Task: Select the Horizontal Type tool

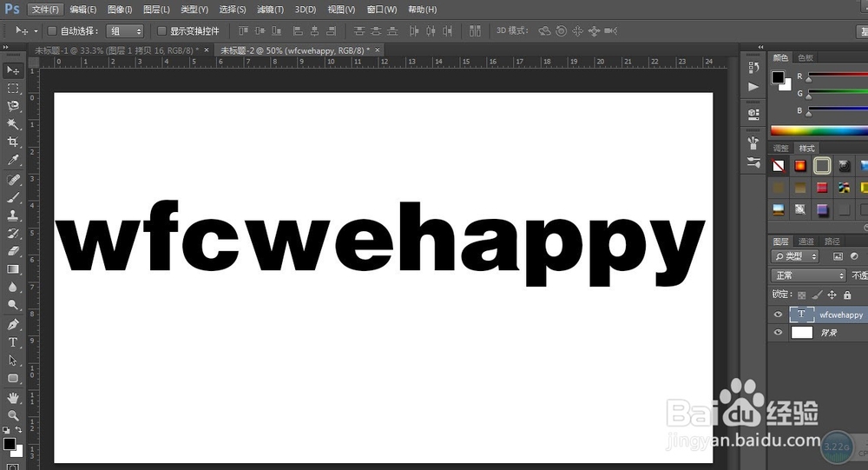Action: (x=13, y=342)
